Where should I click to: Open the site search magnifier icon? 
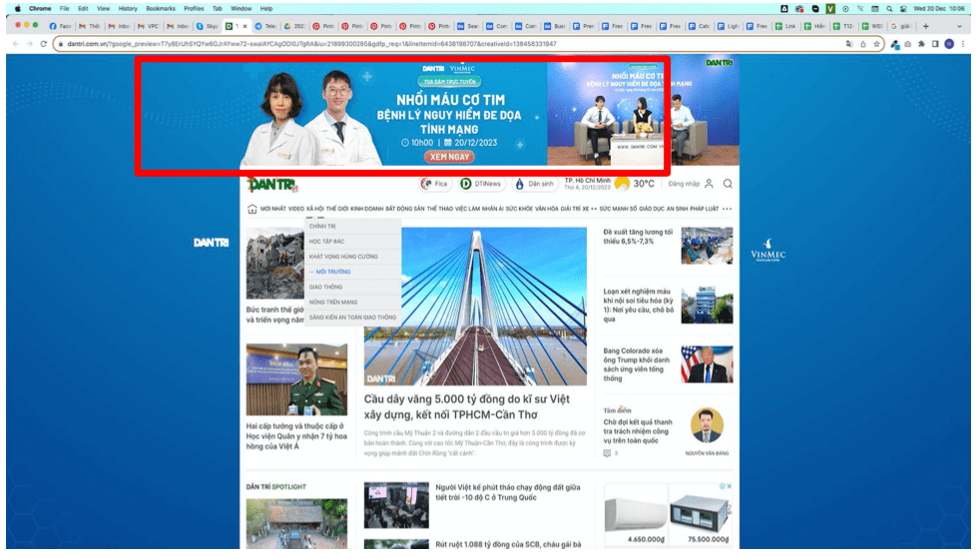click(x=729, y=184)
